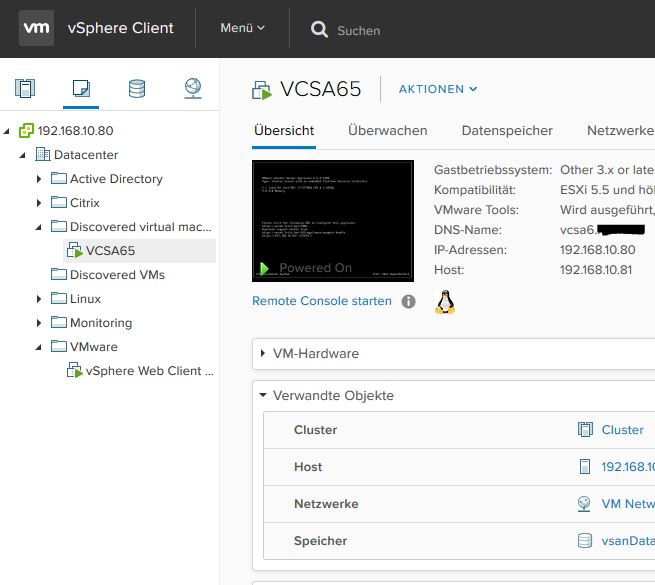This screenshot has width=655, height=585.
Task: Open the Hosts and Clusters view icon
Action: coord(25,88)
